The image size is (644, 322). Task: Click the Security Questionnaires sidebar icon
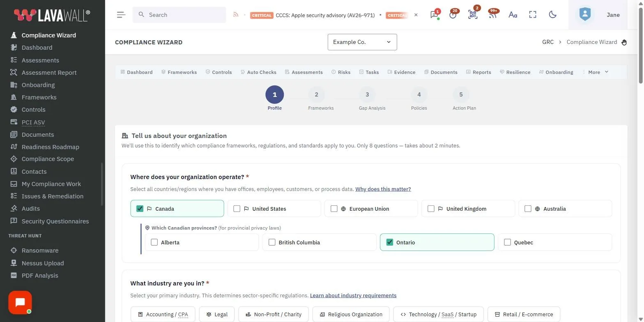click(14, 221)
